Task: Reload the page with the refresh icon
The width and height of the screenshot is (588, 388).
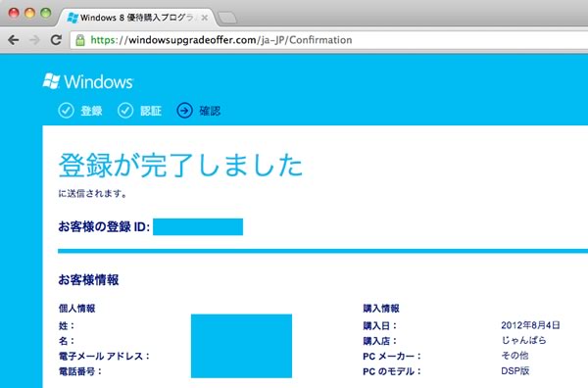Action: pyautogui.click(x=56, y=40)
